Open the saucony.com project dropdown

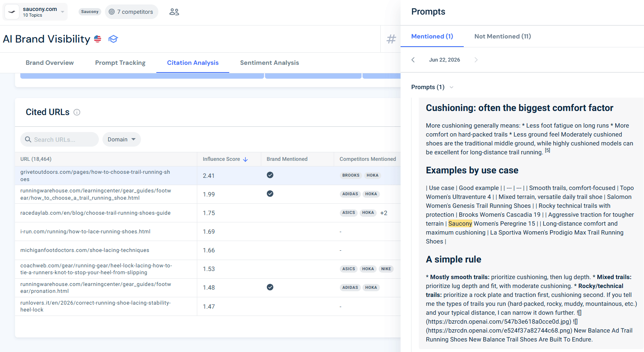(36, 12)
